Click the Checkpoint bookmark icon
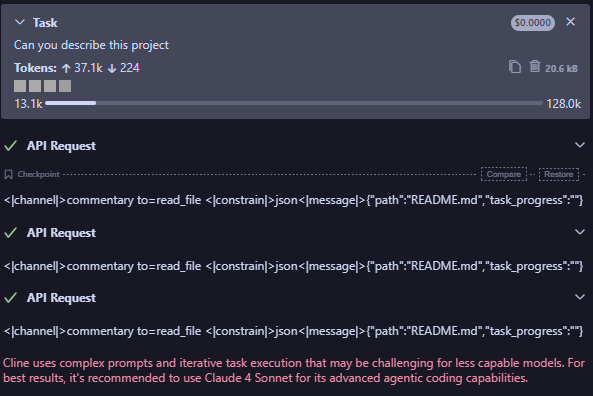This screenshot has height=396, width=593. point(8,174)
